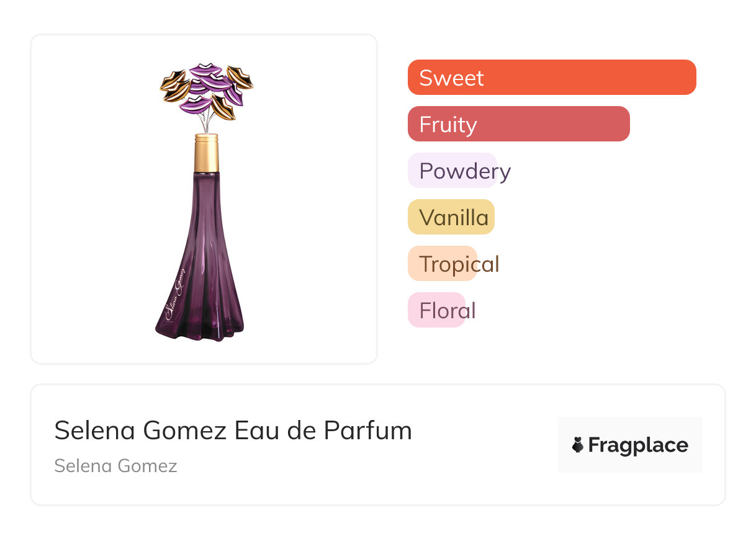Click the gold bottle cap
The width and height of the screenshot is (756, 536).
[x=207, y=153]
